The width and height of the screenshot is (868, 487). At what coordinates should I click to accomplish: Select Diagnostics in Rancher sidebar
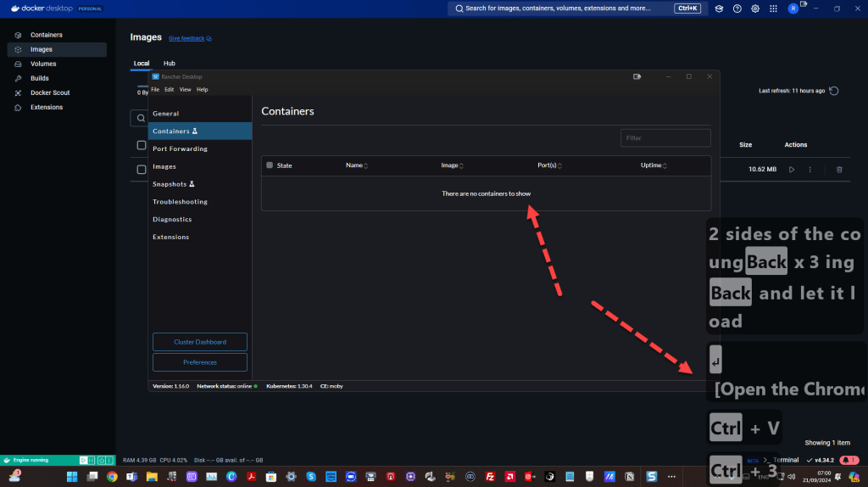coord(200,220)
